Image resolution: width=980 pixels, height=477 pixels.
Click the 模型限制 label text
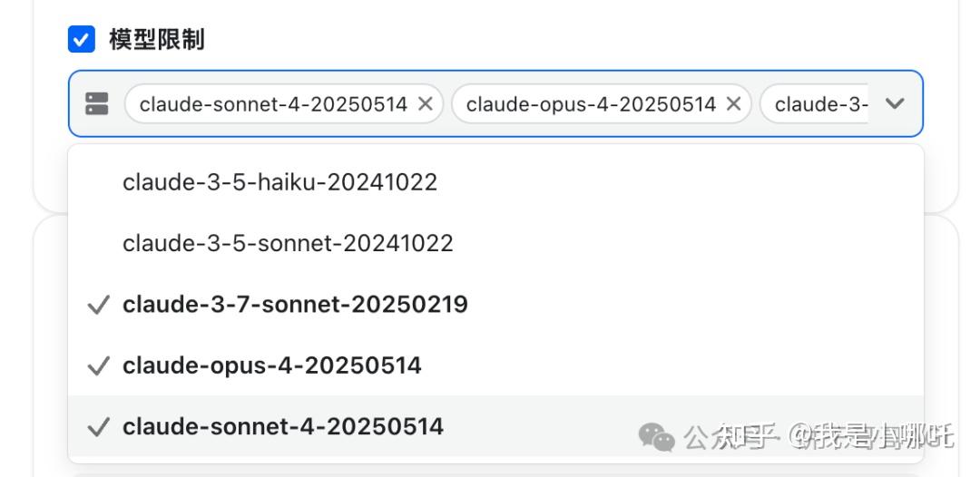click(156, 40)
